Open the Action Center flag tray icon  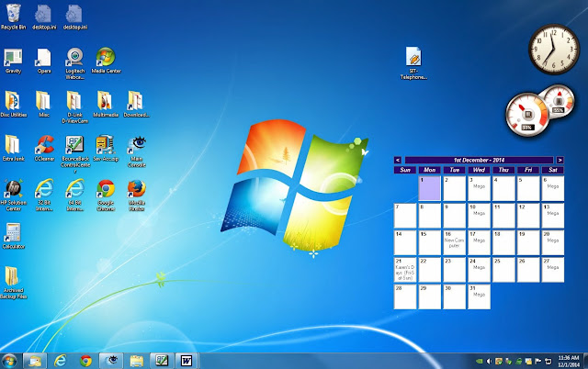pos(538,361)
